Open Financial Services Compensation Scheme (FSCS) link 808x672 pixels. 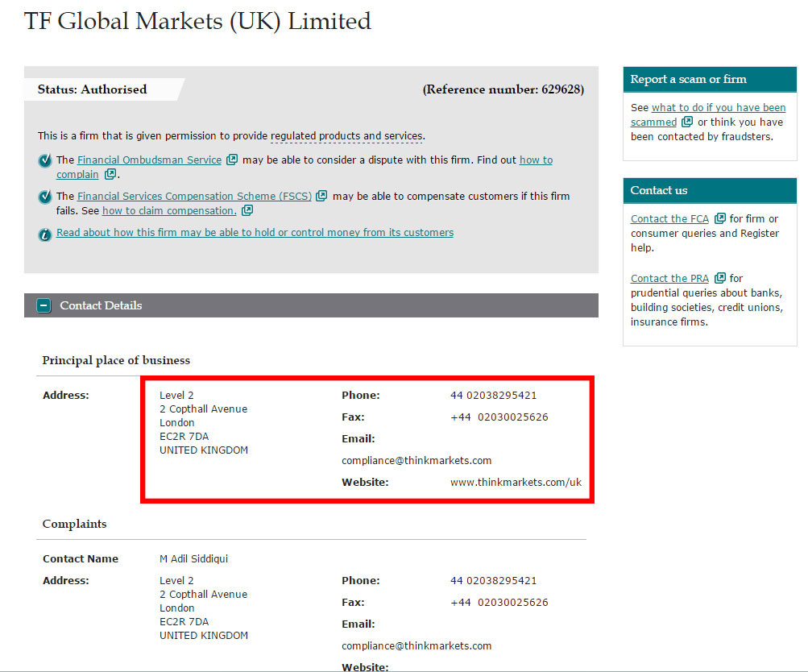tap(193, 196)
